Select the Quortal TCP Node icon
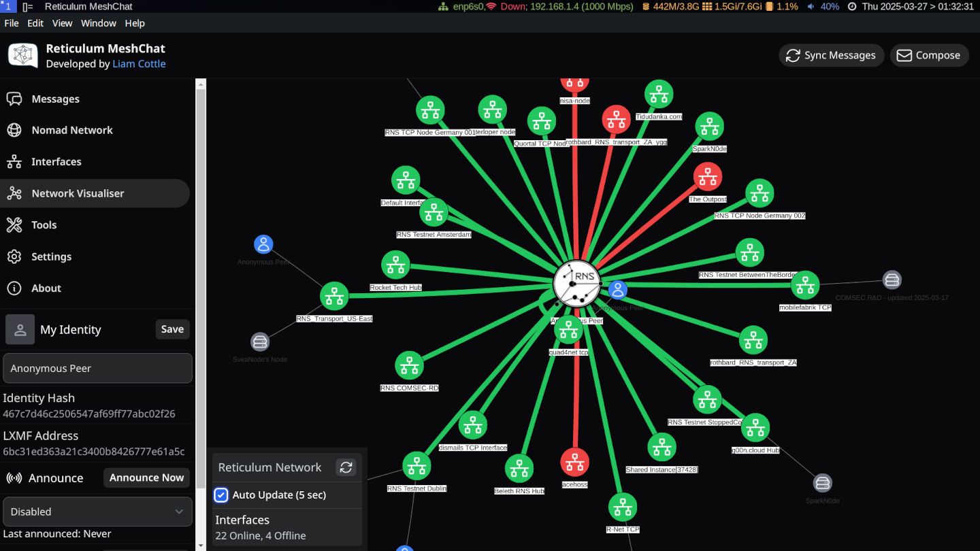The height and width of the screenshot is (551, 980). 542,121
